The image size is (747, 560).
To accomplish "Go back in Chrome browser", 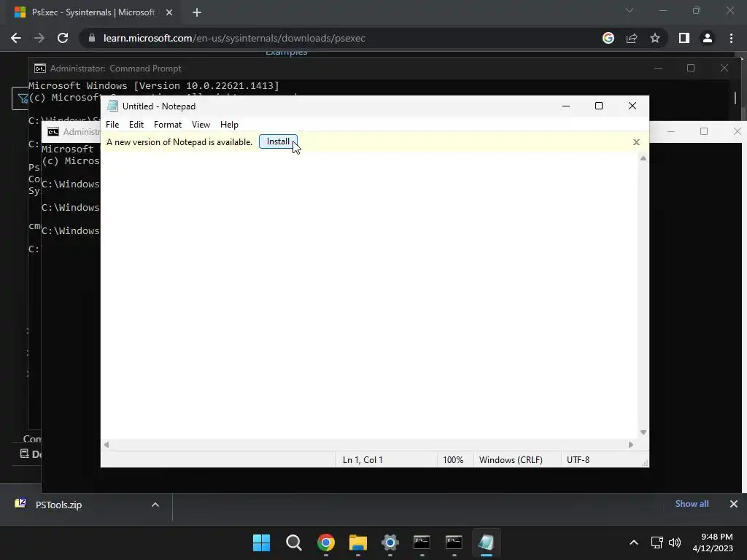I will pyautogui.click(x=16, y=38).
